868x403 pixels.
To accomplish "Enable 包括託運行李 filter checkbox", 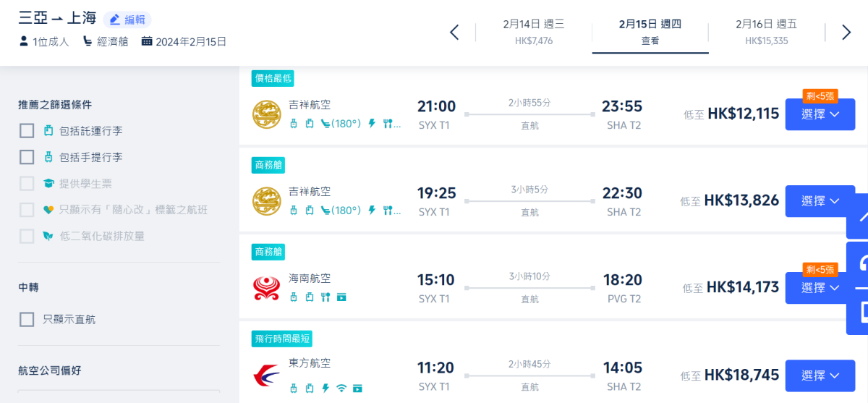I will [27, 131].
